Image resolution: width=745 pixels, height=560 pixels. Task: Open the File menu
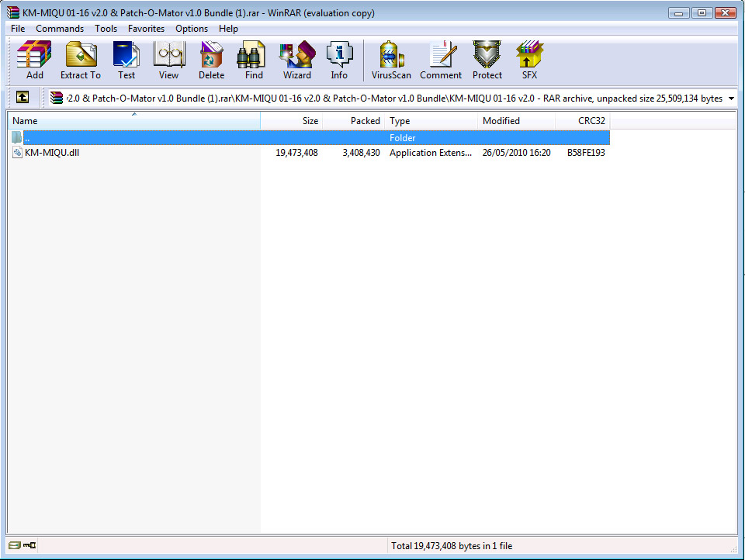(x=18, y=29)
